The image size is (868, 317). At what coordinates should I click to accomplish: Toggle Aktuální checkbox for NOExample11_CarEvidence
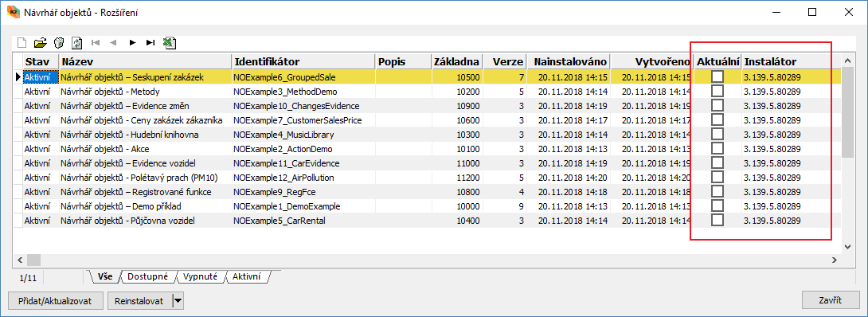pyautogui.click(x=717, y=162)
